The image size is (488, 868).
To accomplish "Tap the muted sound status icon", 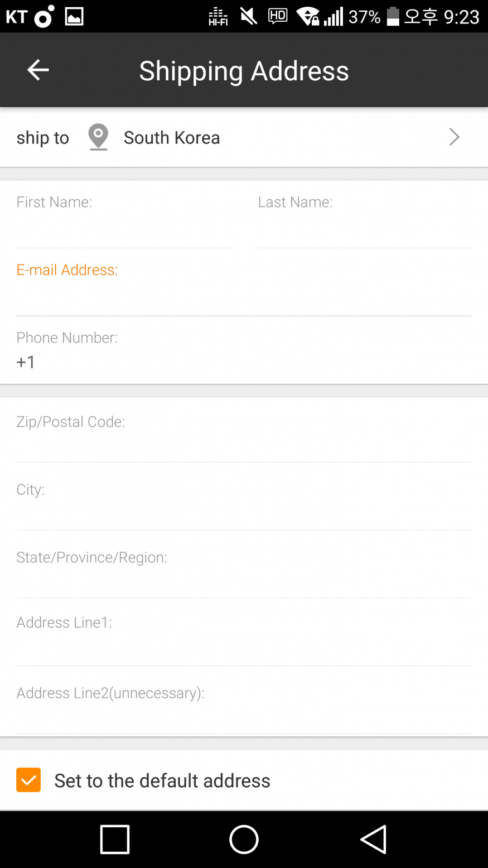I will [249, 17].
